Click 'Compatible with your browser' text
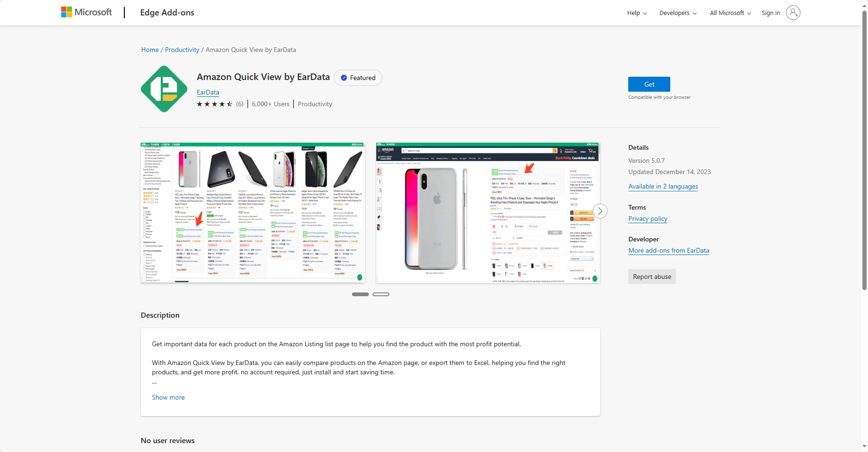The width and height of the screenshot is (868, 452). pos(660,97)
